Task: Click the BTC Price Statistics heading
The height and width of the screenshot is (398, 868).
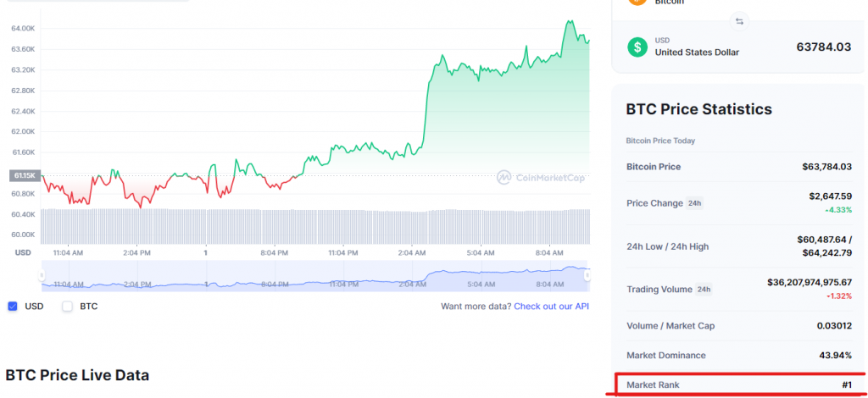Action: click(698, 109)
